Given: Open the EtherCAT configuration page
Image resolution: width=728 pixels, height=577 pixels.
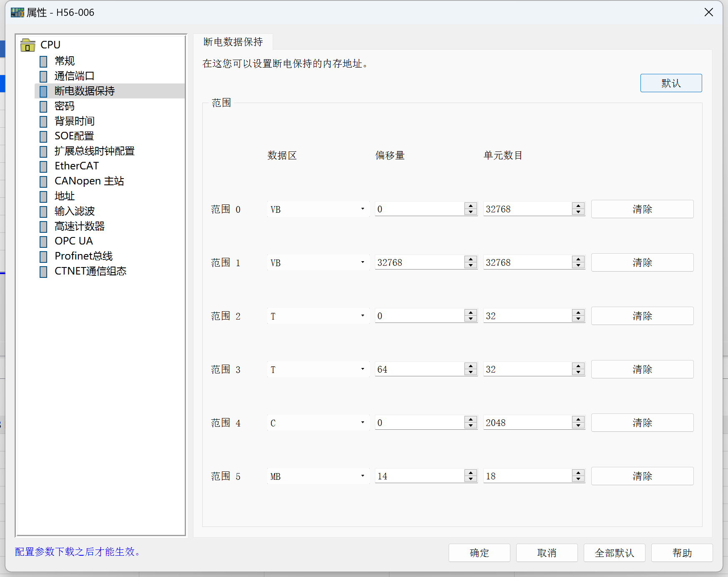Looking at the screenshot, I should 77,166.
